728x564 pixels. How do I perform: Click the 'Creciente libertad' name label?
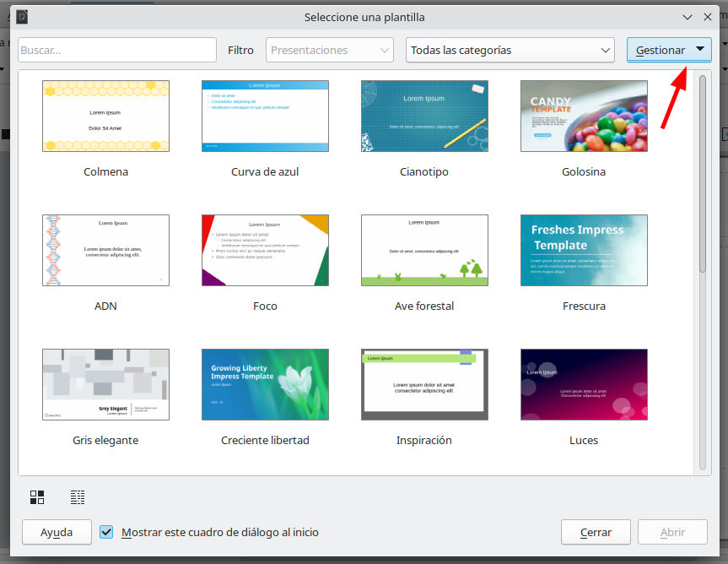[265, 441]
